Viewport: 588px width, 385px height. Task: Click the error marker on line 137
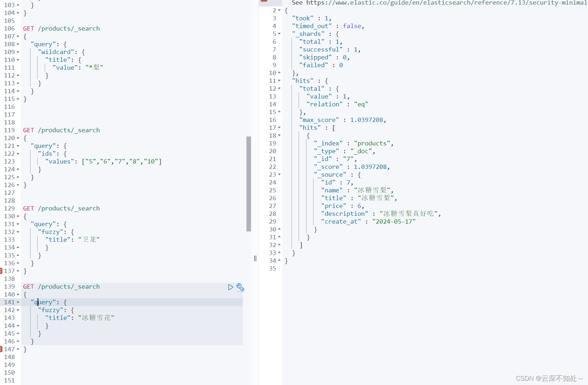(x=1, y=271)
